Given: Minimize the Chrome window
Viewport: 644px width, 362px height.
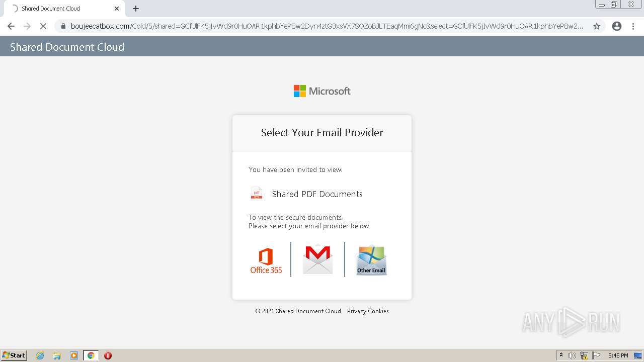Looking at the screenshot, I should (x=602, y=5).
